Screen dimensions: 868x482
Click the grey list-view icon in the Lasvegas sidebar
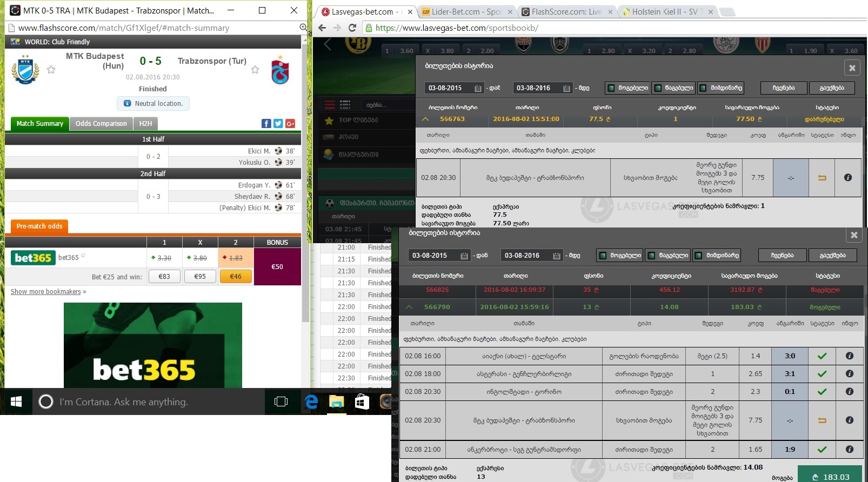345,104
